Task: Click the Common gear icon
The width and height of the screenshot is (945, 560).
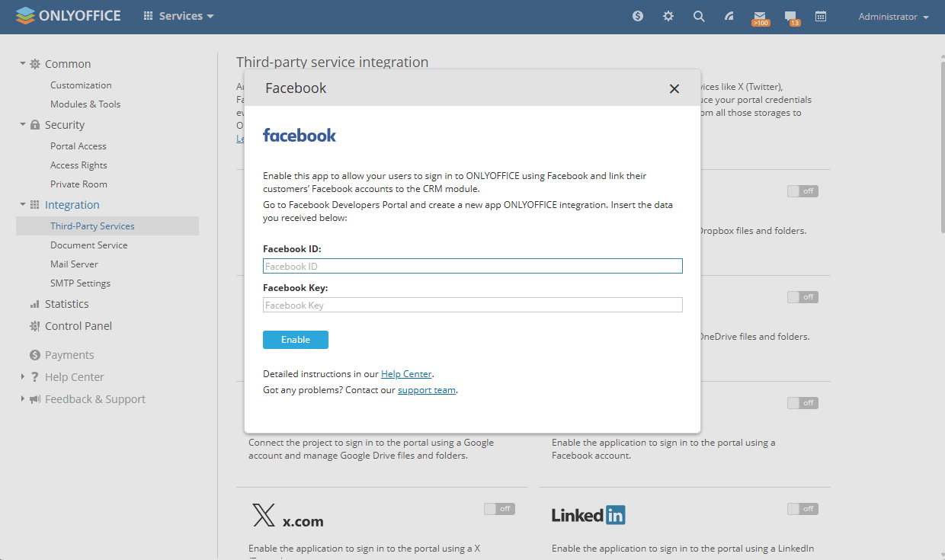Action: (x=35, y=64)
